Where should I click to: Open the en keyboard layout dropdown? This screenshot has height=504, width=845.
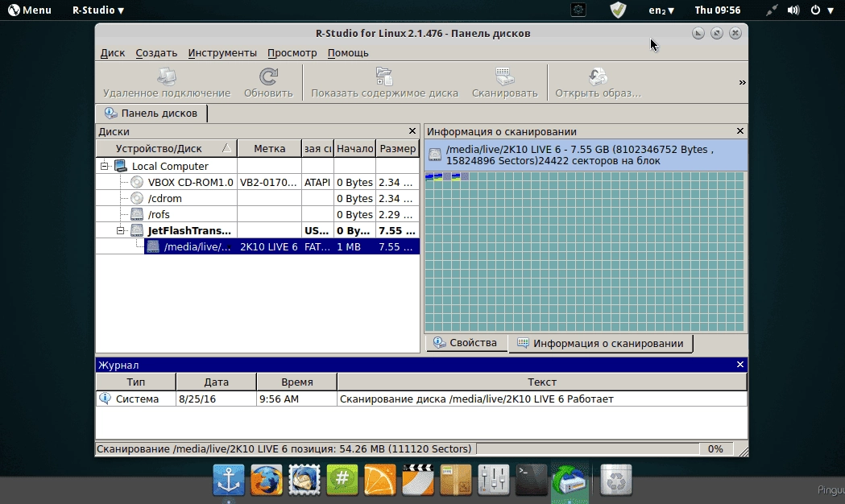point(661,10)
